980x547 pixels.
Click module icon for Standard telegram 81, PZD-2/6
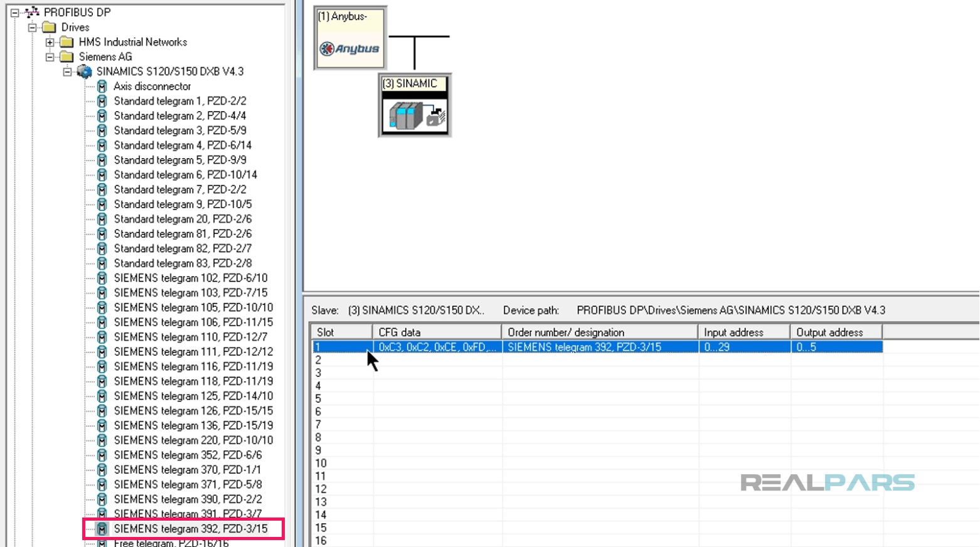102,234
